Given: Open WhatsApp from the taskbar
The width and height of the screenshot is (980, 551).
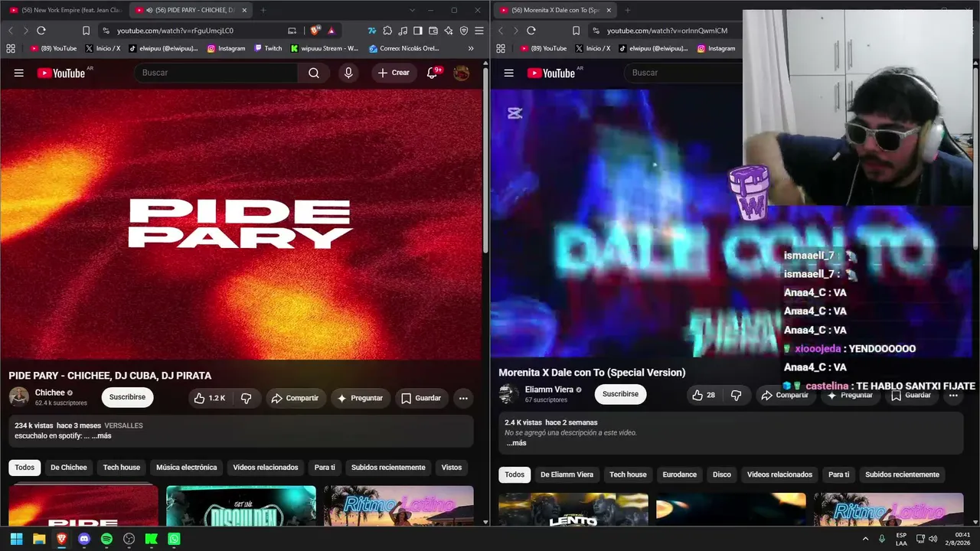Looking at the screenshot, I should pyautogui.click(x=174, y=539).
